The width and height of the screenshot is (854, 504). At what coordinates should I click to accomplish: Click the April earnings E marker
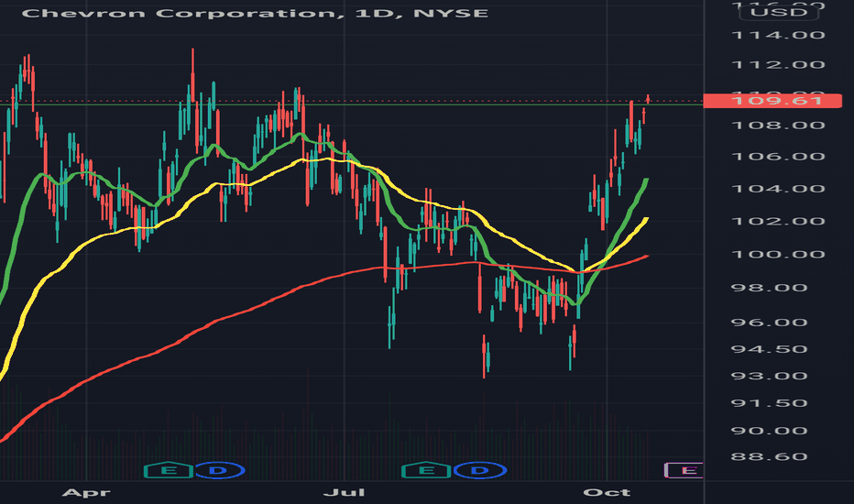point(169,470)
